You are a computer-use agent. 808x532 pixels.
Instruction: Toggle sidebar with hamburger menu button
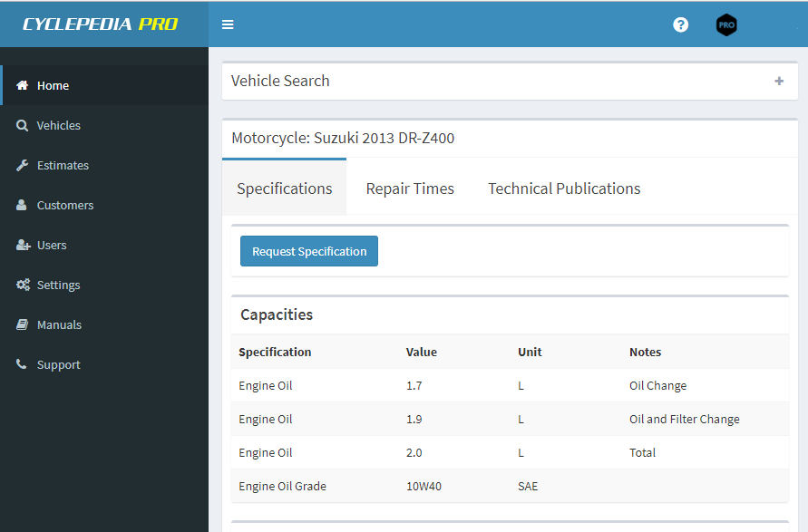228,24
